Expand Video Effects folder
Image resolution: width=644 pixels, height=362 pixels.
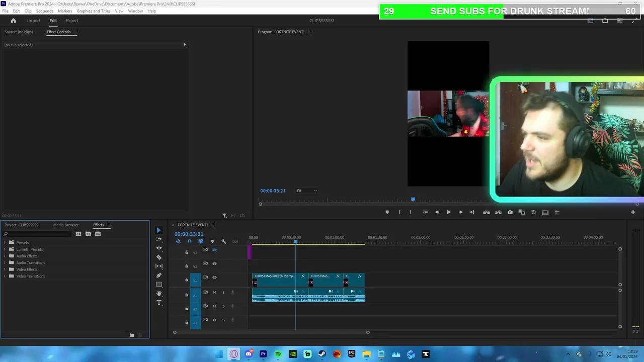coord(5,269)
